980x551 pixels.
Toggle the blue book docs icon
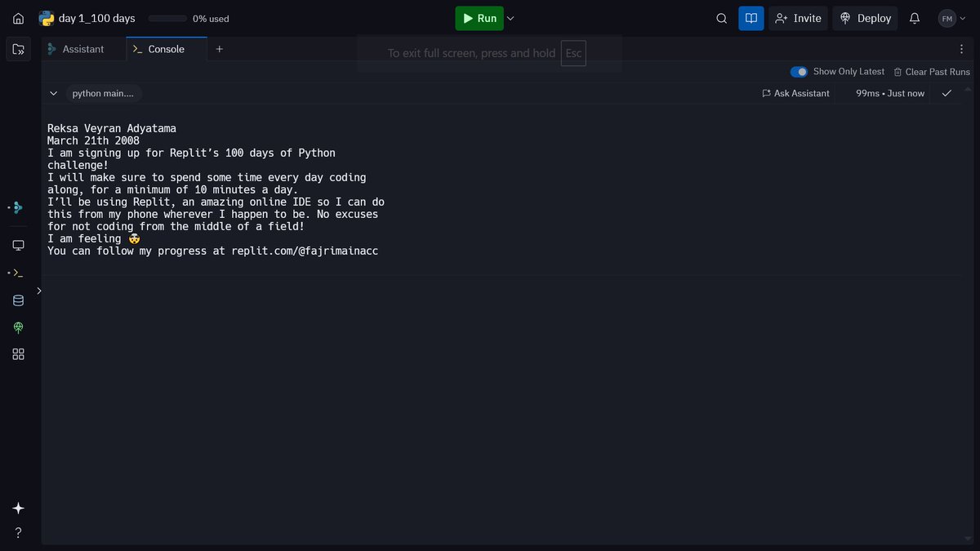pos(751,18)
